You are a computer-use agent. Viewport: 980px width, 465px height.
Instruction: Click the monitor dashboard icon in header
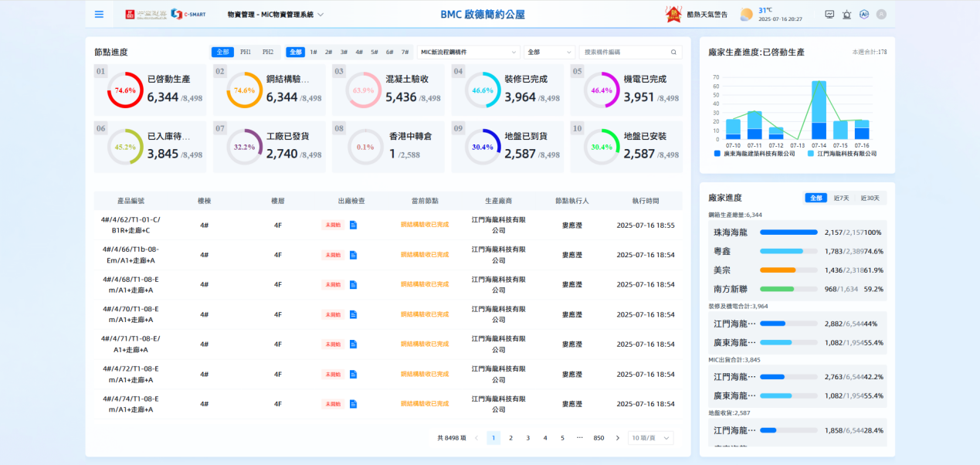click(829, 14)
